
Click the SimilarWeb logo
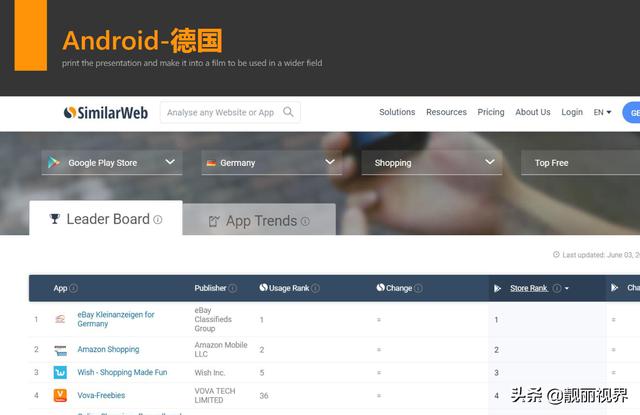106,113
